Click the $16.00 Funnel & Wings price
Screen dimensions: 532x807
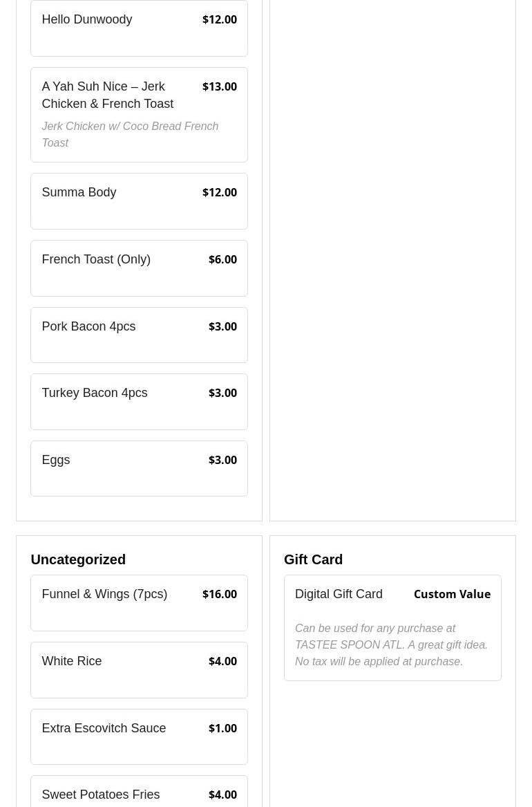pos(220,595)
